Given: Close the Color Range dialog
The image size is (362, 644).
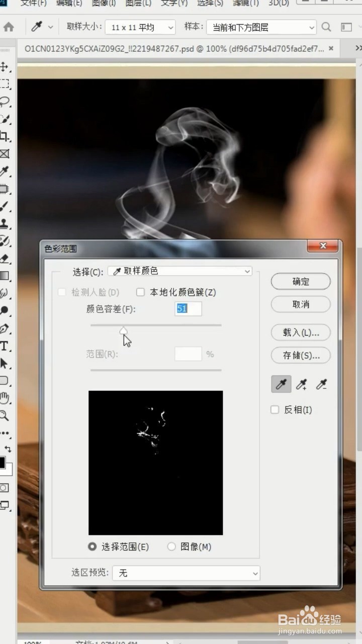Looking at the screenshot, I should coord(323,246).
